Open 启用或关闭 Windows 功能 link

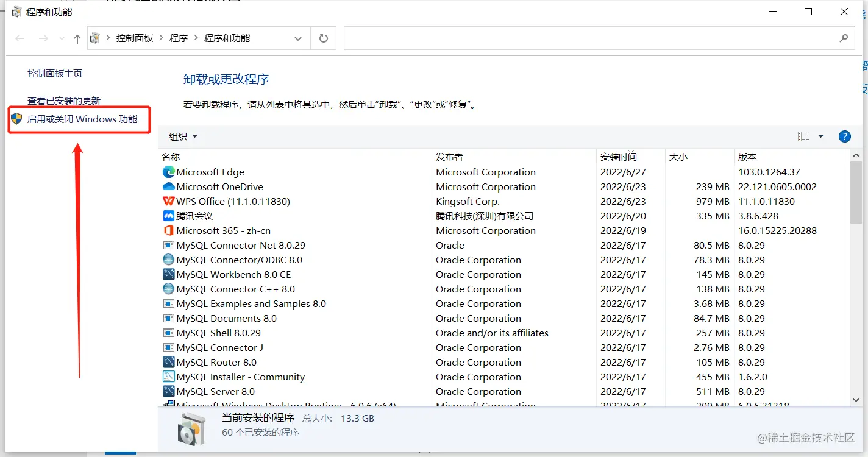pos(82,119)
